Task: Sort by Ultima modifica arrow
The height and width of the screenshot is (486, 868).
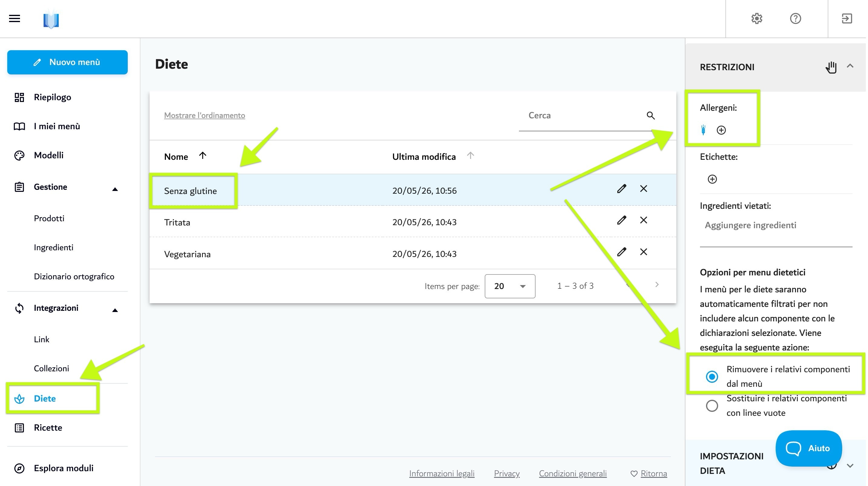Action: point(471,156)
